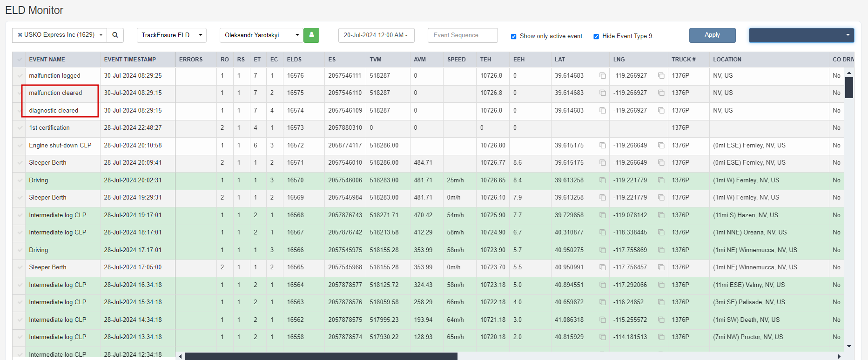Click the green driver user icon button
The image size is (868, 360).
(311, 35)
